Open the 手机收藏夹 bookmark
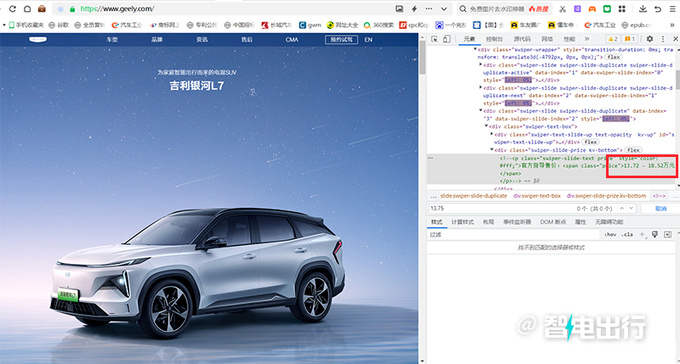 26,25
